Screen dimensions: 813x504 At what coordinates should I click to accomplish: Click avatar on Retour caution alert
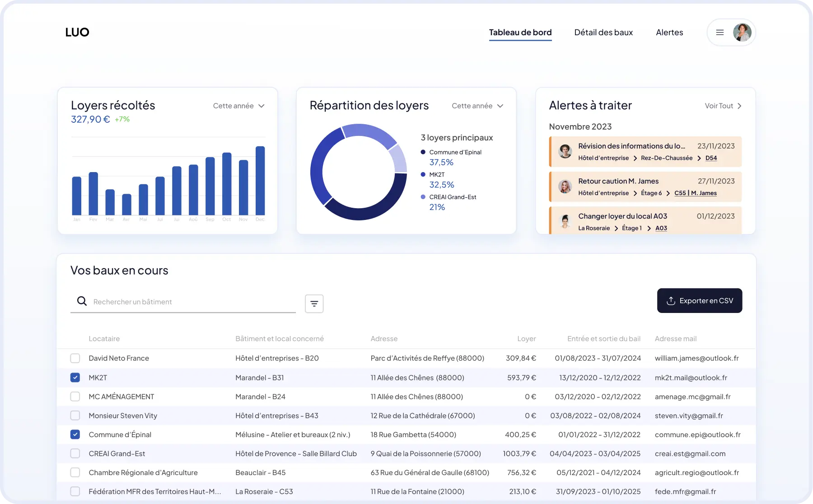565,187
